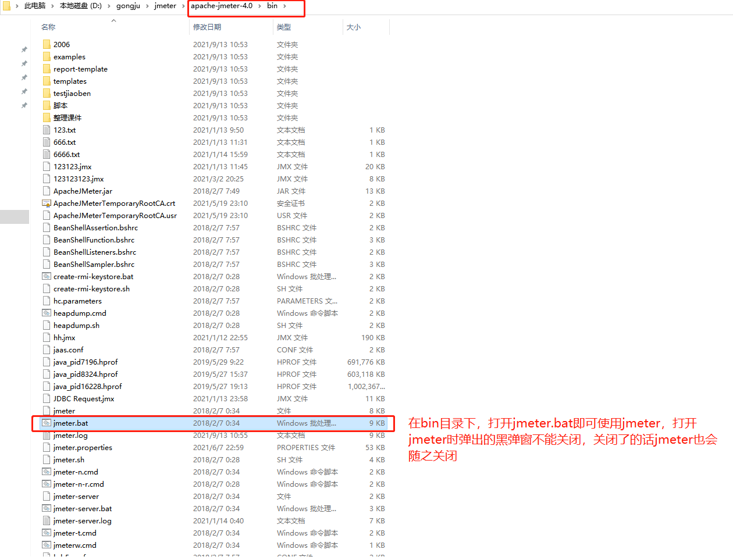Image resolution: width=733 pixels, height=560 pixels.
Task: Click the jmeter-server.bat file icon
Action: pos(47,508)
